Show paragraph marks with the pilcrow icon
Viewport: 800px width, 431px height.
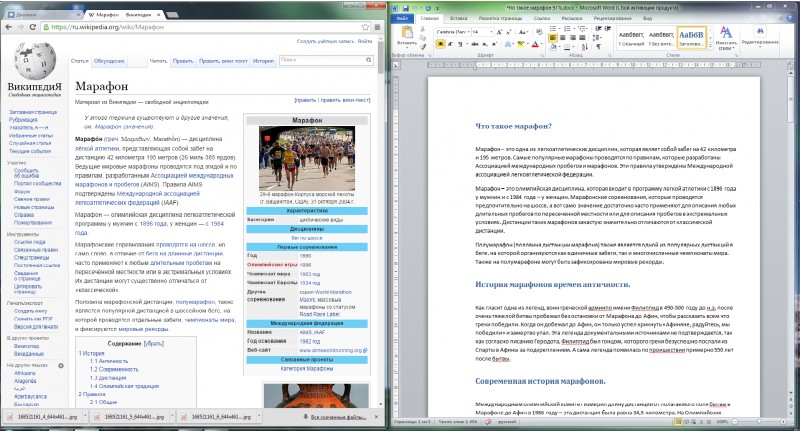pos(598,46)
